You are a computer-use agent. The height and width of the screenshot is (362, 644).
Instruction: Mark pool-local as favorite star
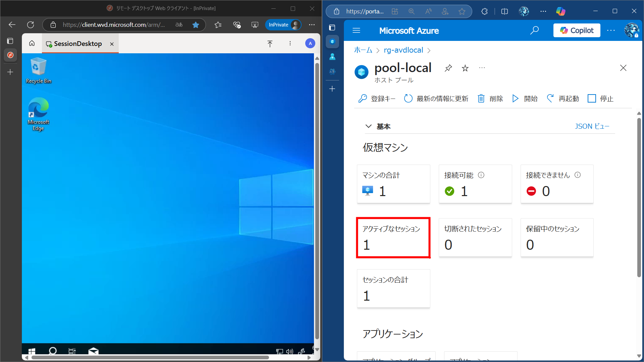465,68
